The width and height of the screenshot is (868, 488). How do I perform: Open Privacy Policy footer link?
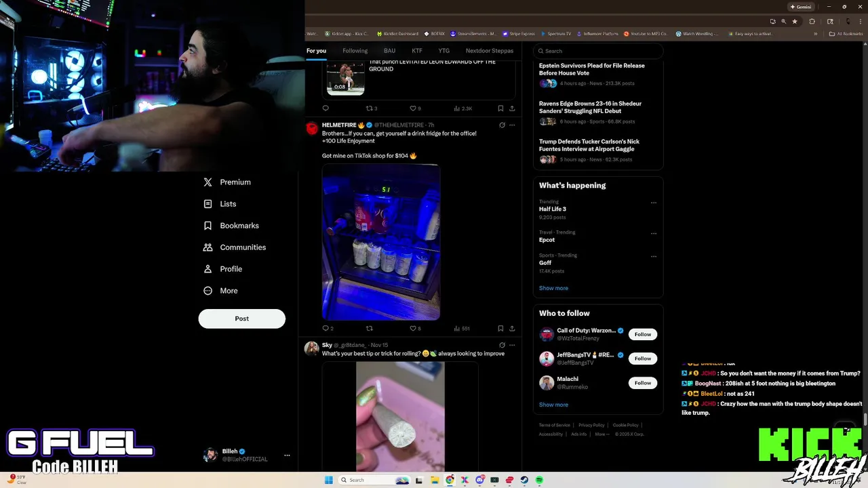(x=591, y=426)
